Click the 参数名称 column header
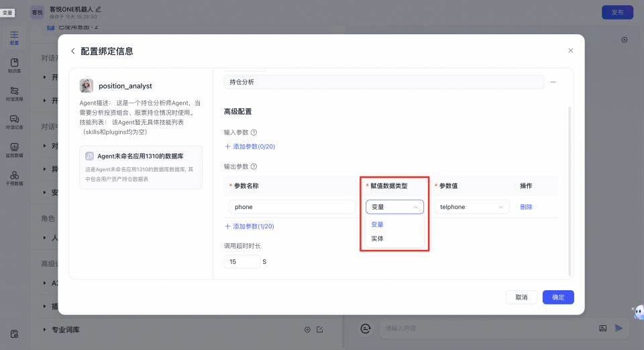644x350 pixels. pyautogui.click(x=246, y=186)
